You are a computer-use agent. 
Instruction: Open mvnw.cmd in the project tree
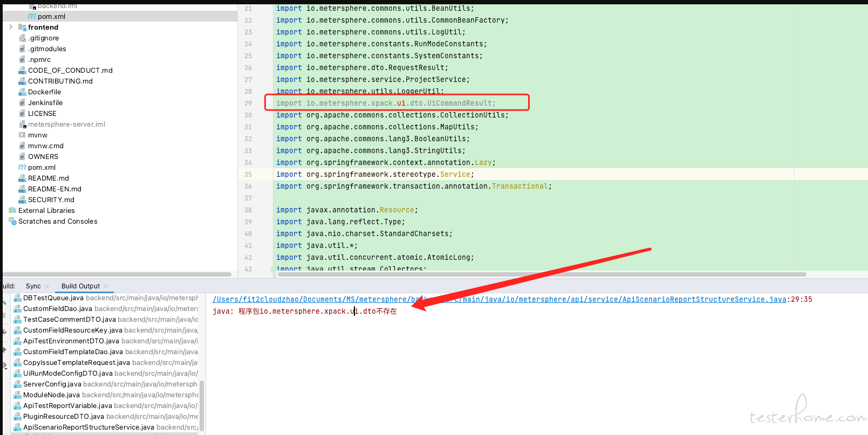tap(46, 146)
